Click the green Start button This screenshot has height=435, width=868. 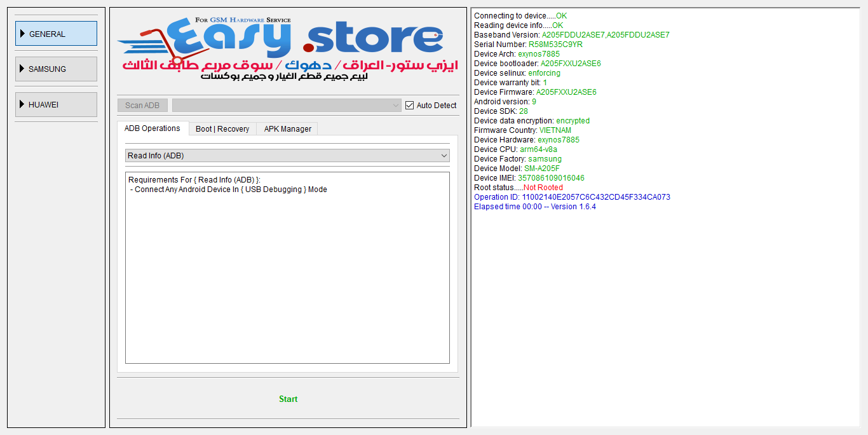coord(288,399)
